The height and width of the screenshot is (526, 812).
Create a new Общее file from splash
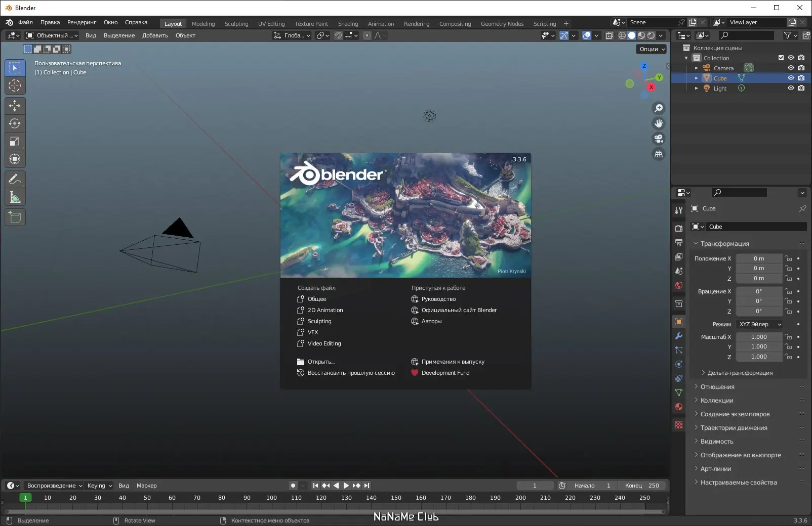317,299
